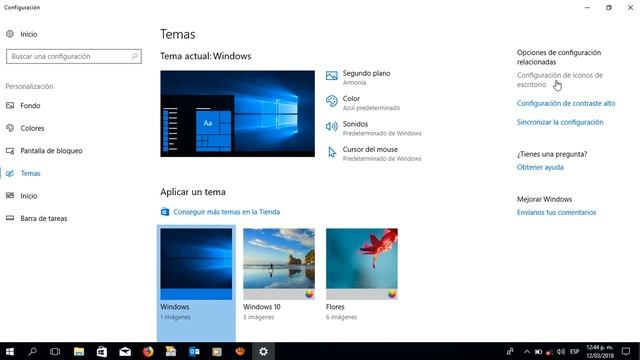Open Configuración de contraste alto
640x360 pixels.
tap(566, 103)
